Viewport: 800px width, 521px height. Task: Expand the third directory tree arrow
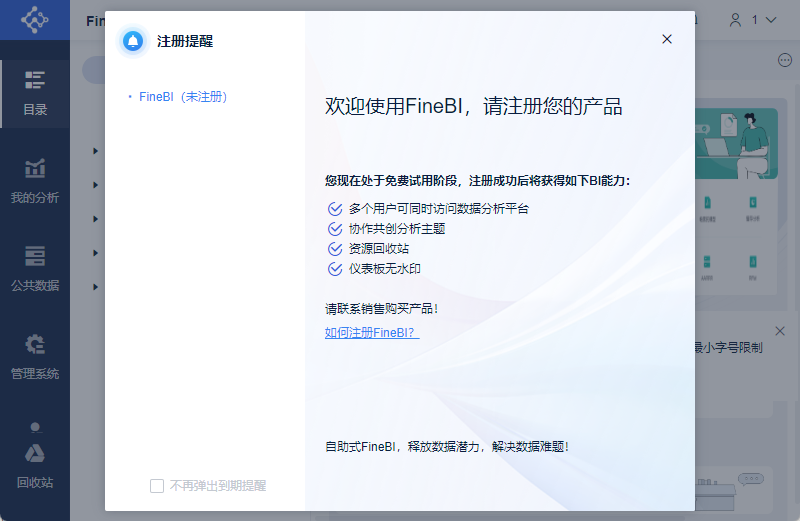point(95,219)
